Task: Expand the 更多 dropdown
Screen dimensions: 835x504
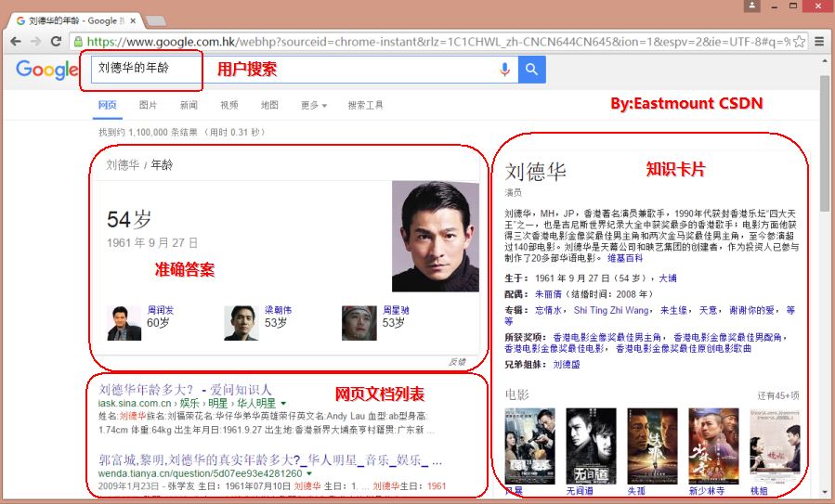Action: 314,105
